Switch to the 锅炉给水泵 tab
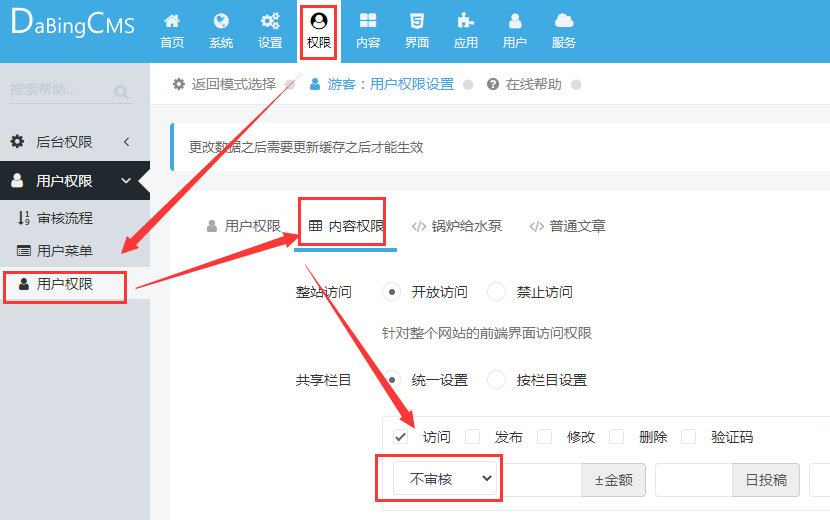The image size is (830, 520). tap(456, 226)
